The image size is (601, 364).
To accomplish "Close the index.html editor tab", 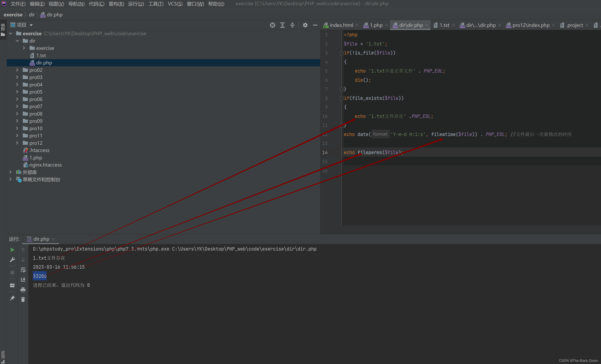I will [357, 25].
